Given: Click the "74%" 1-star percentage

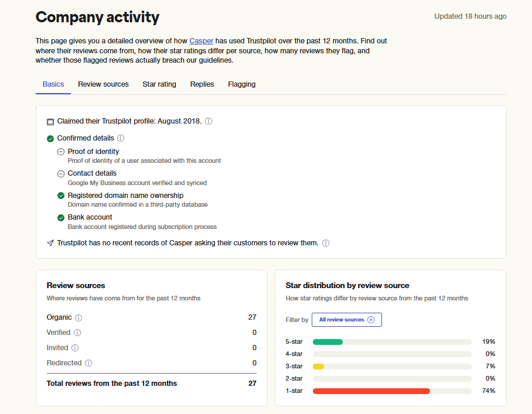Looking at the screenshot, I should coord(489,391).
